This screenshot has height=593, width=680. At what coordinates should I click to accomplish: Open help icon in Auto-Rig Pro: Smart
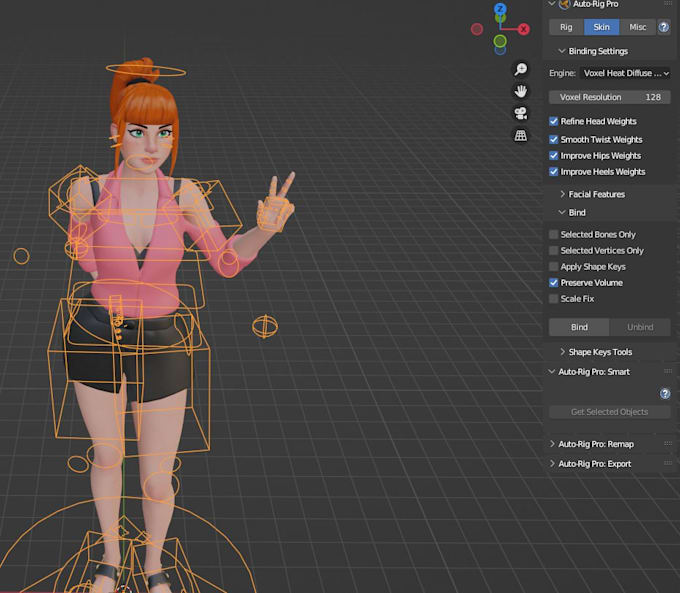665,393
